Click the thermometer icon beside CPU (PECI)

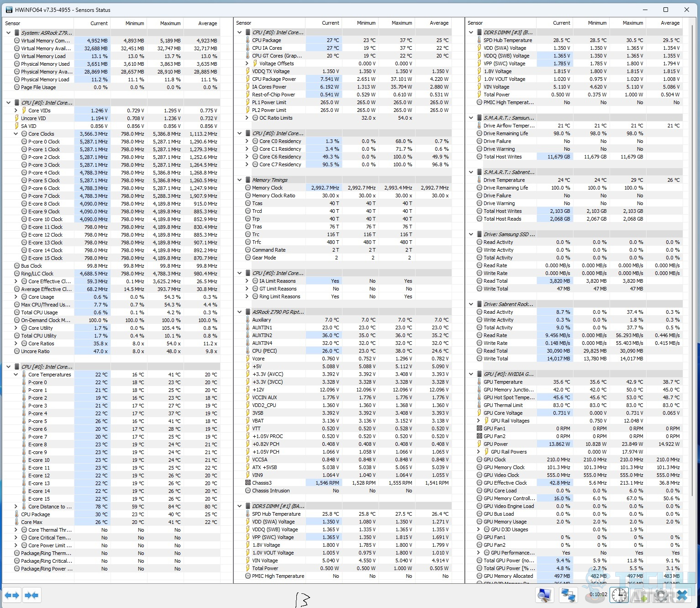pyautogui.click(x=248, y=351)
